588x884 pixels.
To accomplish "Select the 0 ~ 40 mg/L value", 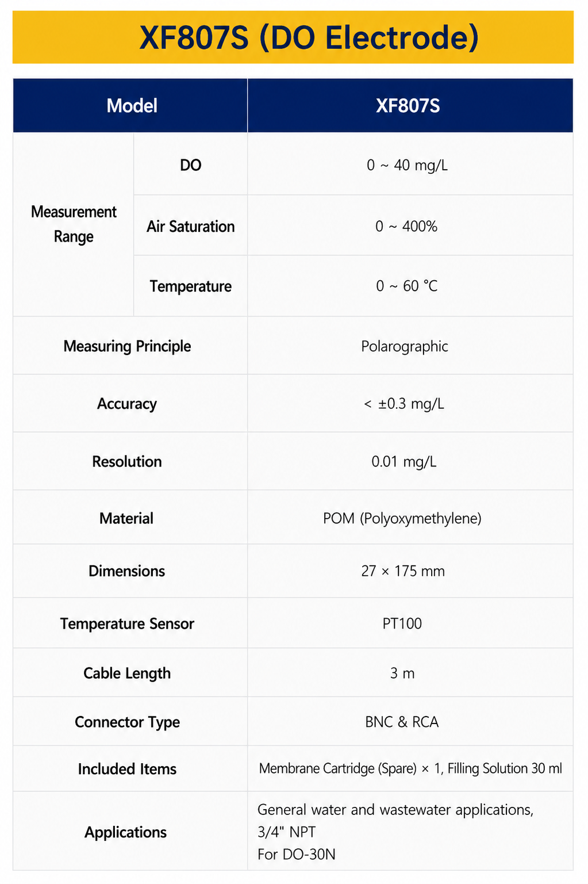I will pos(407,165).
